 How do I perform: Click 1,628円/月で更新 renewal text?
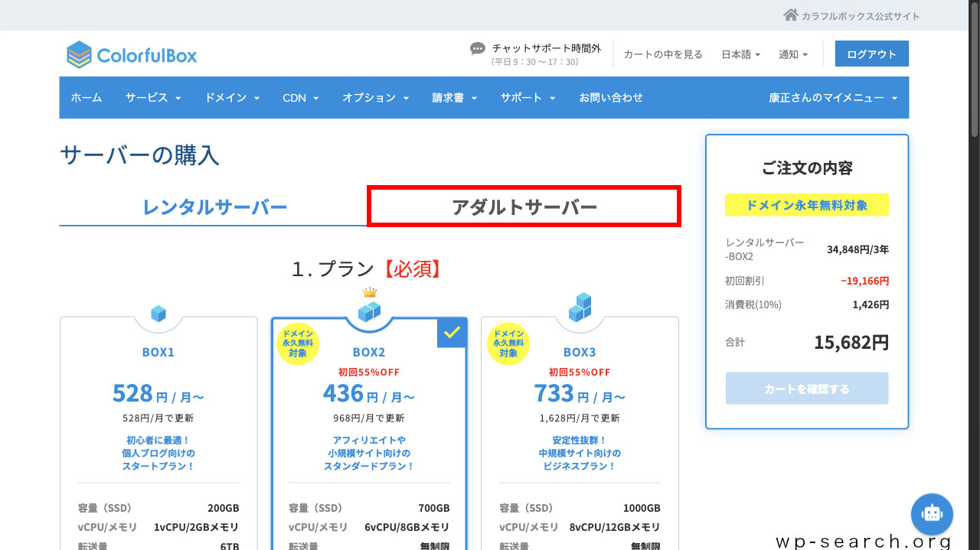point(580,418)
